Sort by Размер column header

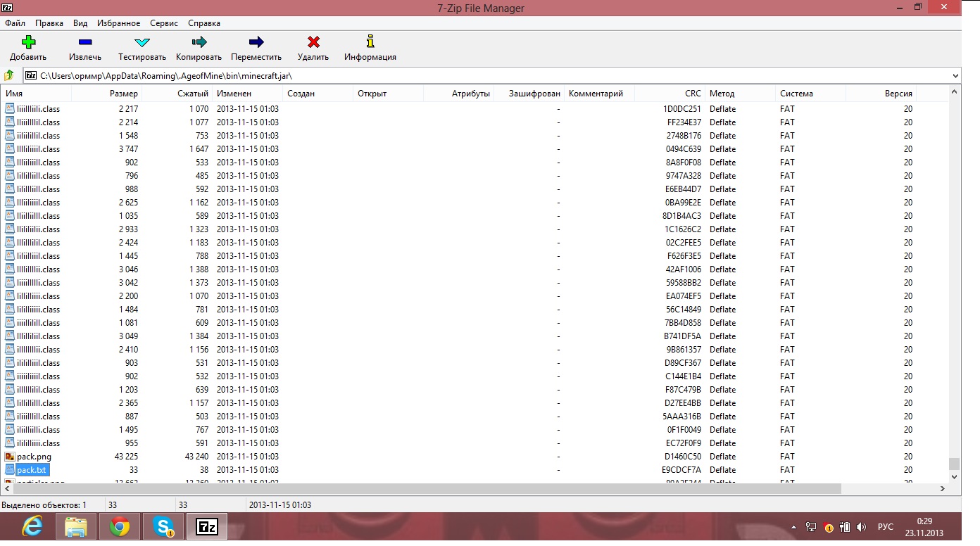(107, 94)
